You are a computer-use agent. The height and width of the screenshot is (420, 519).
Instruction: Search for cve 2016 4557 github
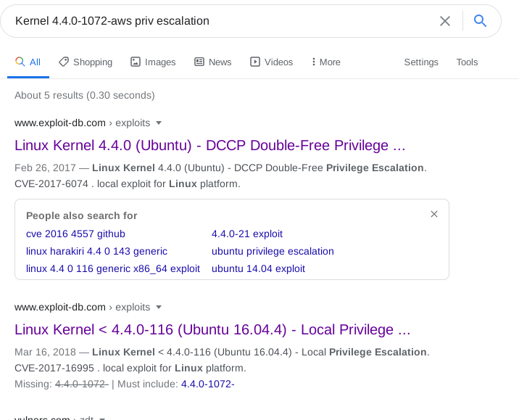coord(75,234)
